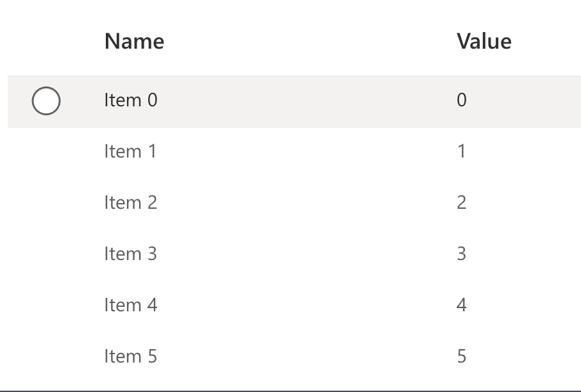The image size is (581, 392).
Task: Click the value cell showing 4
Action: 462,306
